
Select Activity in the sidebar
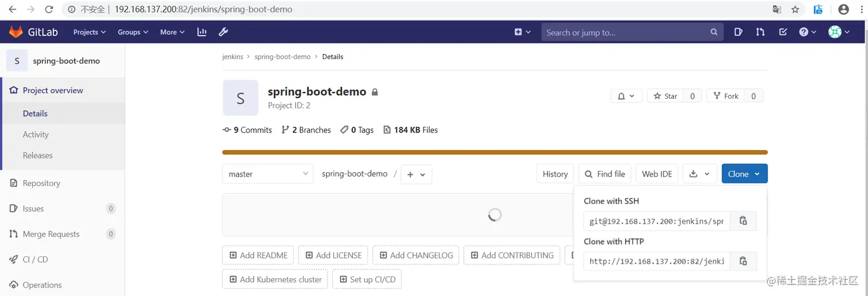pos(36,134)
